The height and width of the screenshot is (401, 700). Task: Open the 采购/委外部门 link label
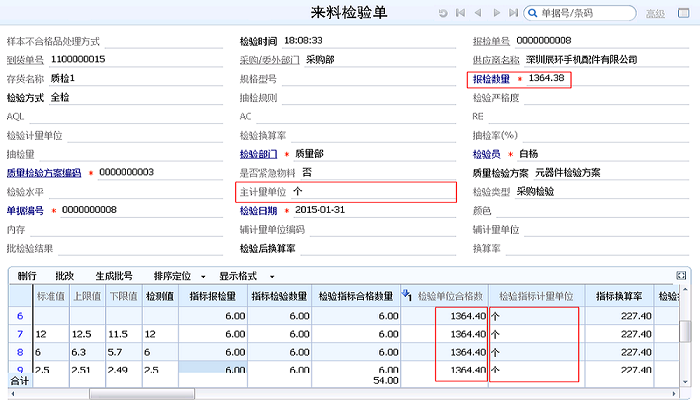coord(270,60)
